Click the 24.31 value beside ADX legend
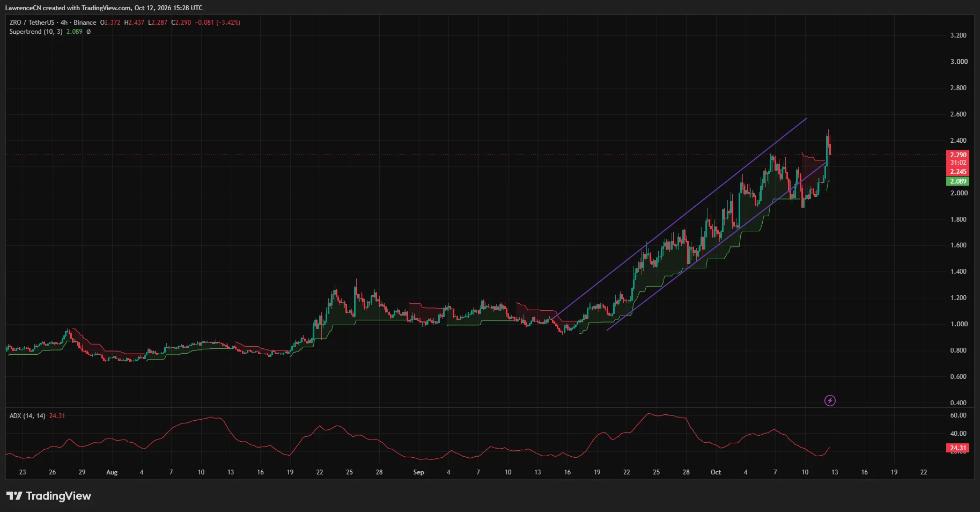This screenshot has width=980, height=512. click(57, 416)
